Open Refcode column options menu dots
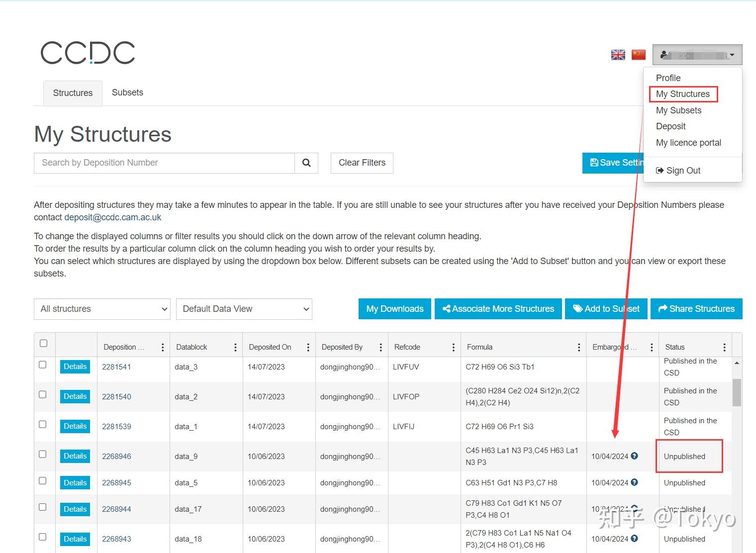Screen dimensions: 756x553 (453, 347)
